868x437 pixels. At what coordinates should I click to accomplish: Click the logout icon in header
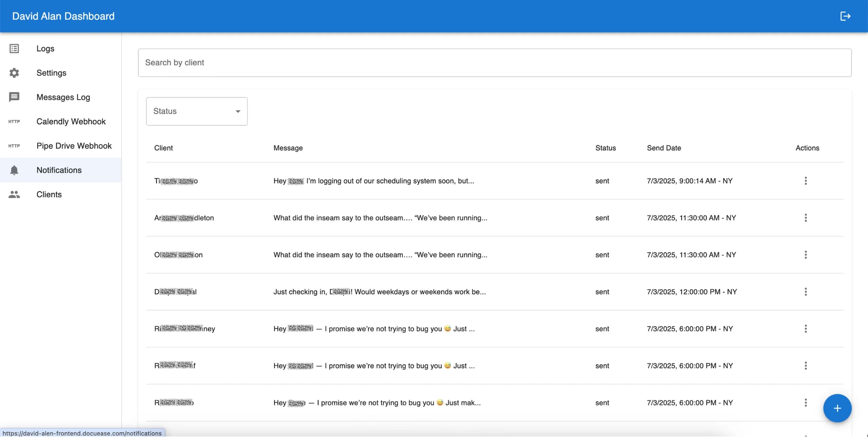pos(845,16)
